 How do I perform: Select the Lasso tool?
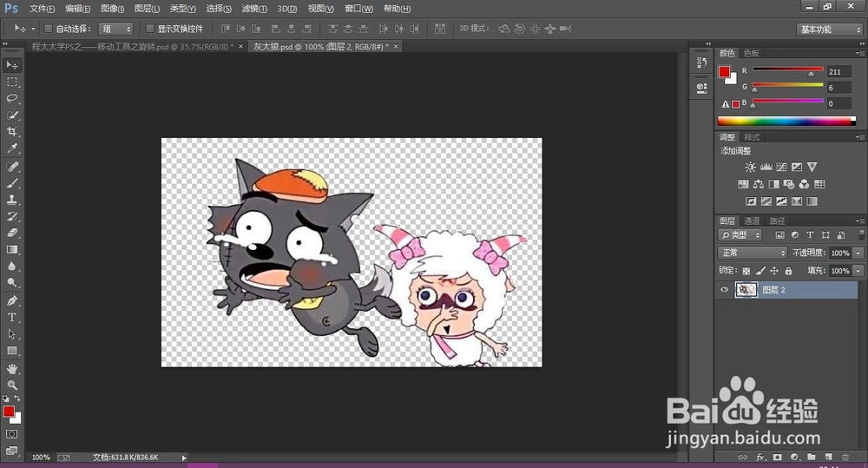tap(11, 99)
